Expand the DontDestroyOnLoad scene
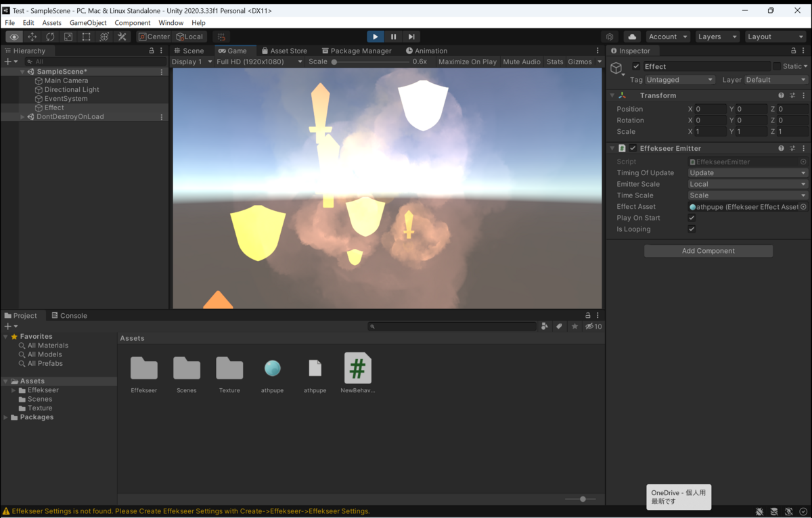Image resolution: width=812 pixels, height=518 pixels. (x=22, y=117)
